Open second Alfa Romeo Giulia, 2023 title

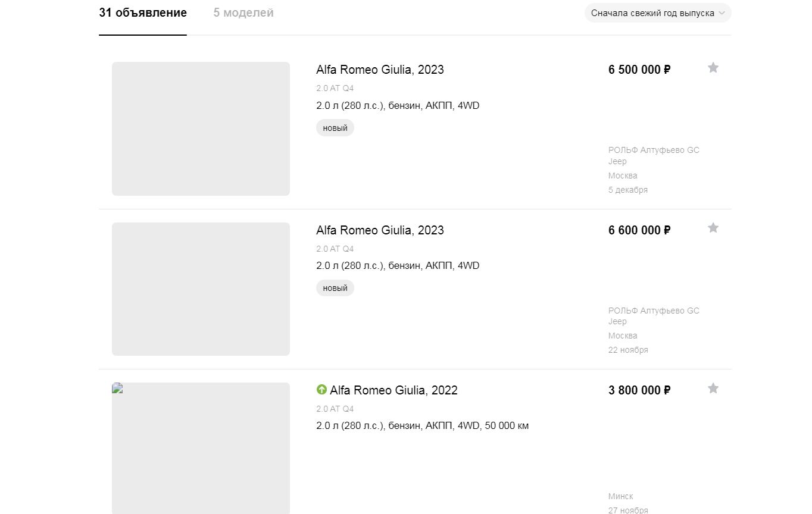tap(380, 230)
